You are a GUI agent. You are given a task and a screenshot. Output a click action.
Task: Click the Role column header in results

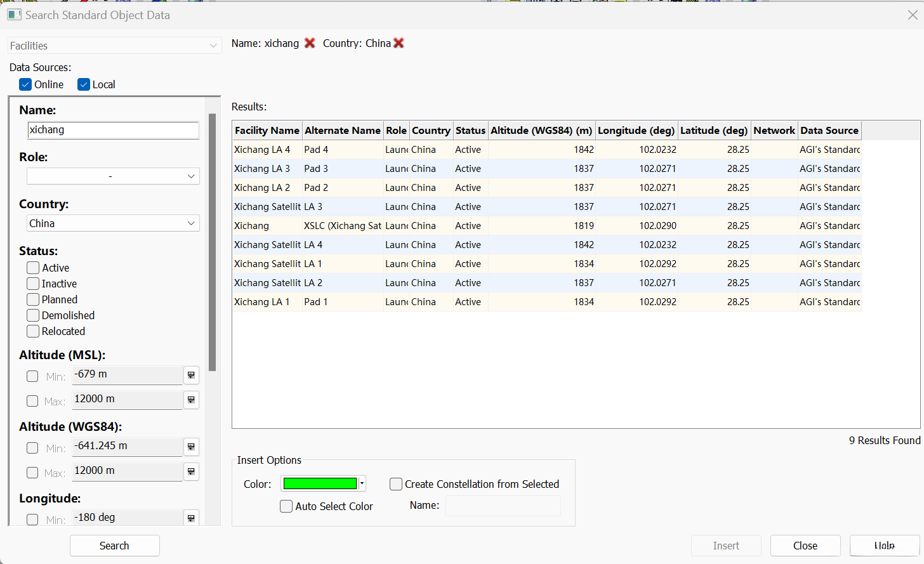(x=397, y=130)
